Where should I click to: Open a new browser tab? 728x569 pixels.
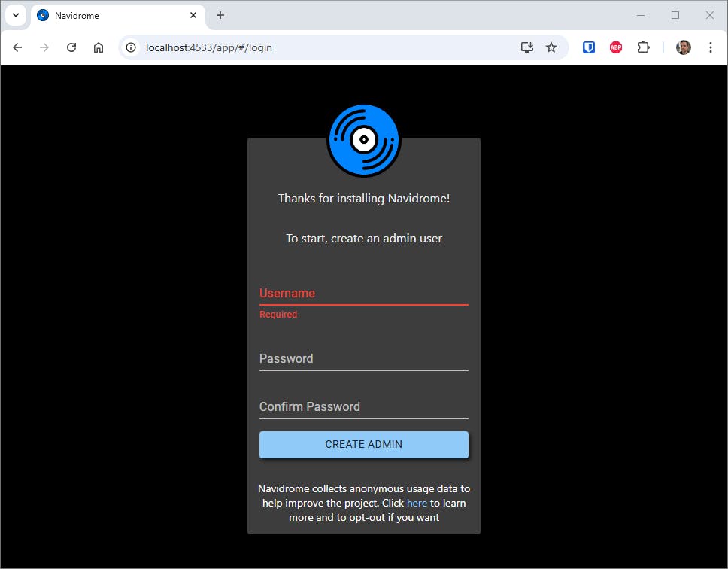[x=220, y=15]
